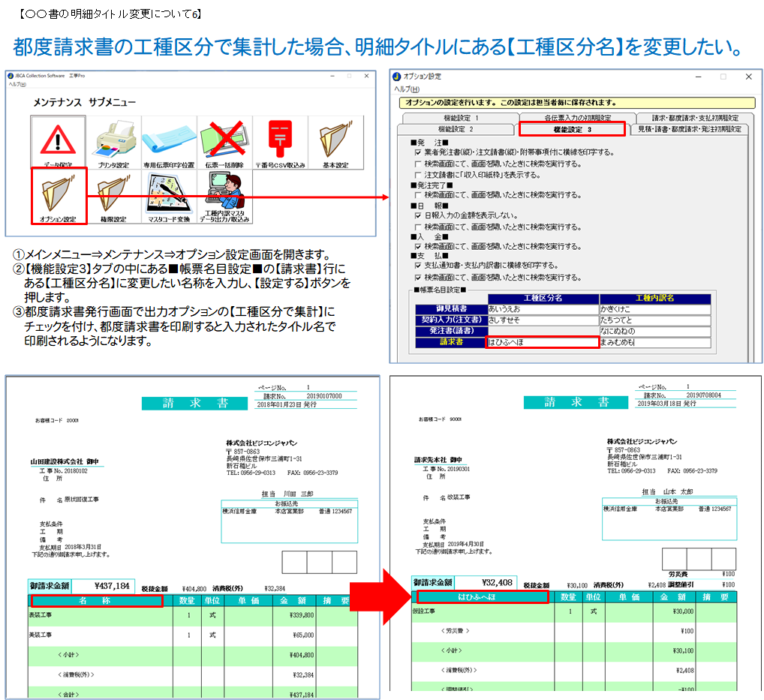Enable 注文請書に「収入印紙枠」を表示する checkbox
Image resolution: width=764 pixels, height=700 pixels.
[x=418, y=175]
